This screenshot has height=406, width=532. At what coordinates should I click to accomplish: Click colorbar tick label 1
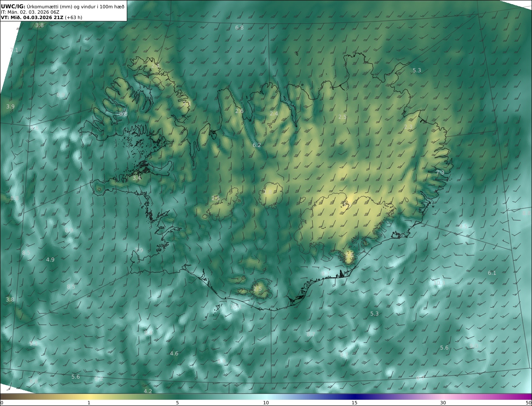pyautogui.click(x=89, y=403)
